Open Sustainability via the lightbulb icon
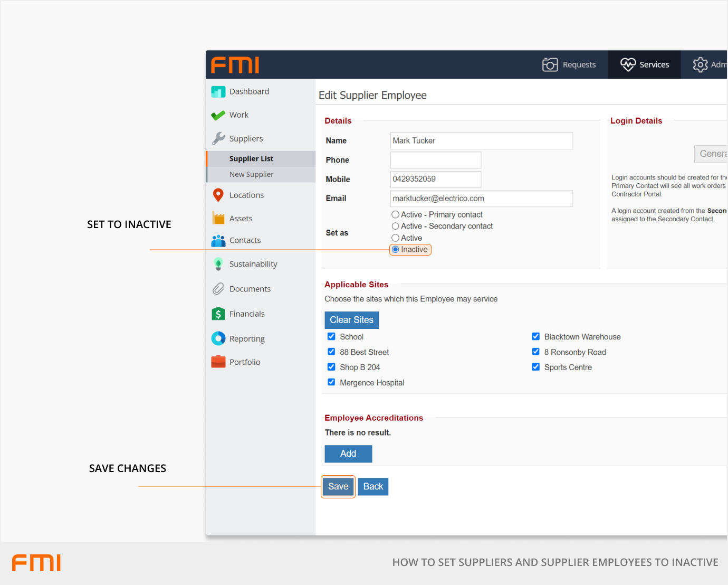 tap(218, 264)
